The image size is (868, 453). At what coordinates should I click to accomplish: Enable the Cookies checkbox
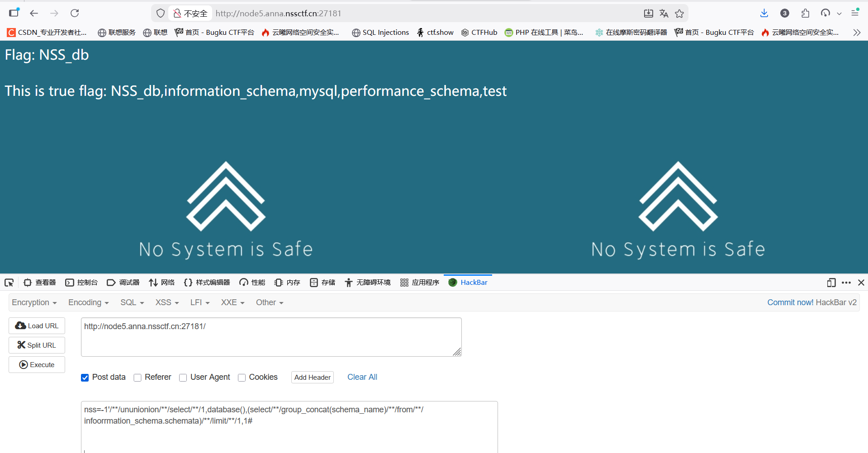click(242, 377)
